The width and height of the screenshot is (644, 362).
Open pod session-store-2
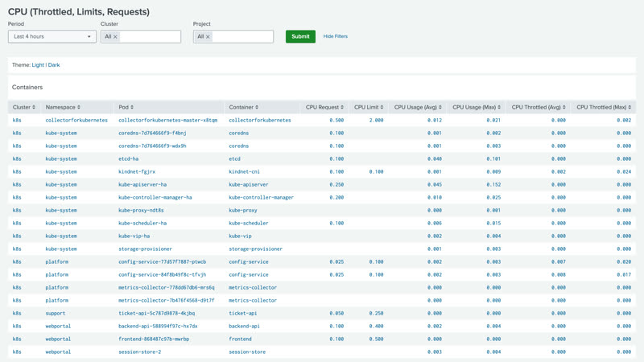tap(139, 352)
